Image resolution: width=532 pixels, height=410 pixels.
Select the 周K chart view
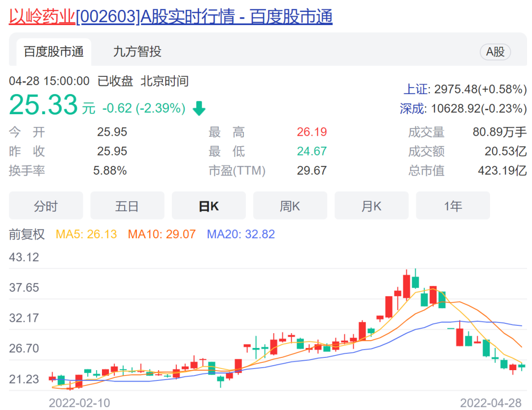(x=290, y=206)
